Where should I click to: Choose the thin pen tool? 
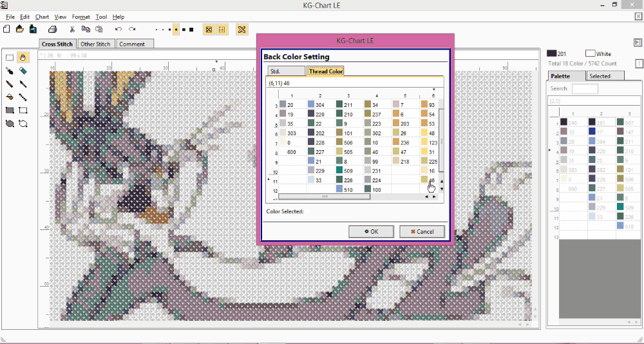tap(23, 84)
